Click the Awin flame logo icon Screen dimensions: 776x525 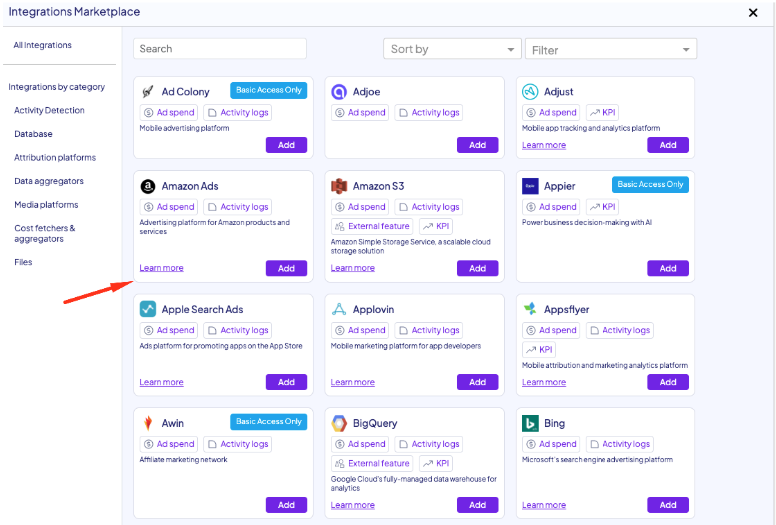click(x=148, y=423)
